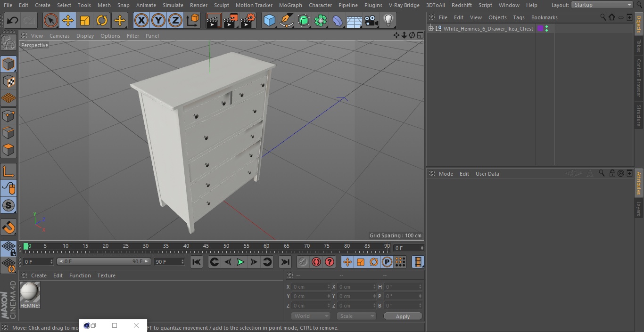Toggle viewport maximize icon
This screenshot has height=332, width=644.
420,35
